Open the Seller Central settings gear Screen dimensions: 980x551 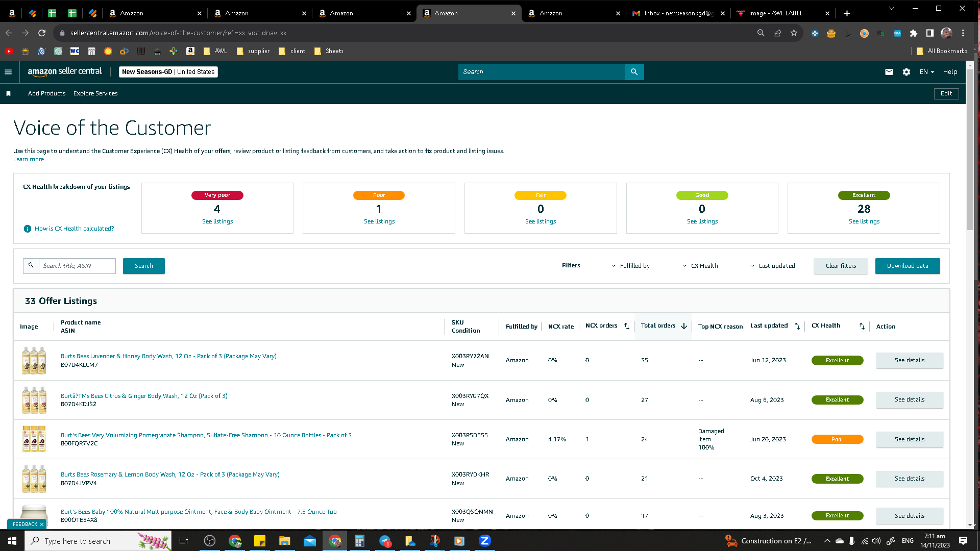point(906,72)
